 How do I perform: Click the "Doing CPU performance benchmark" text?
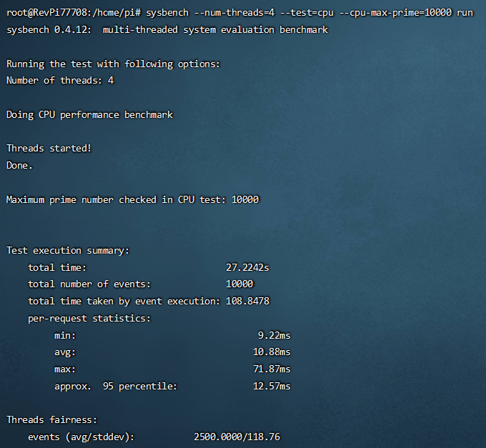coord(89,114)
